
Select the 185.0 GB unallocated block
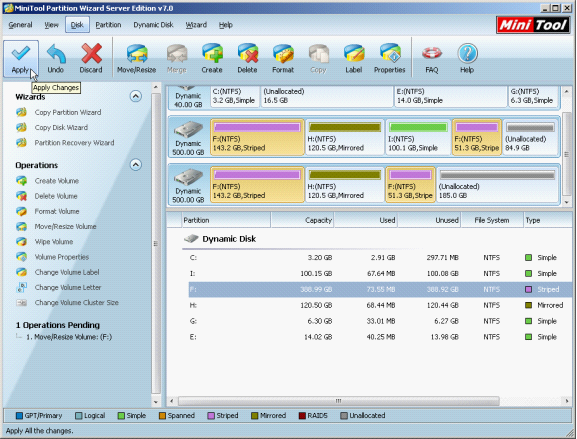click(x=498, y=184)
